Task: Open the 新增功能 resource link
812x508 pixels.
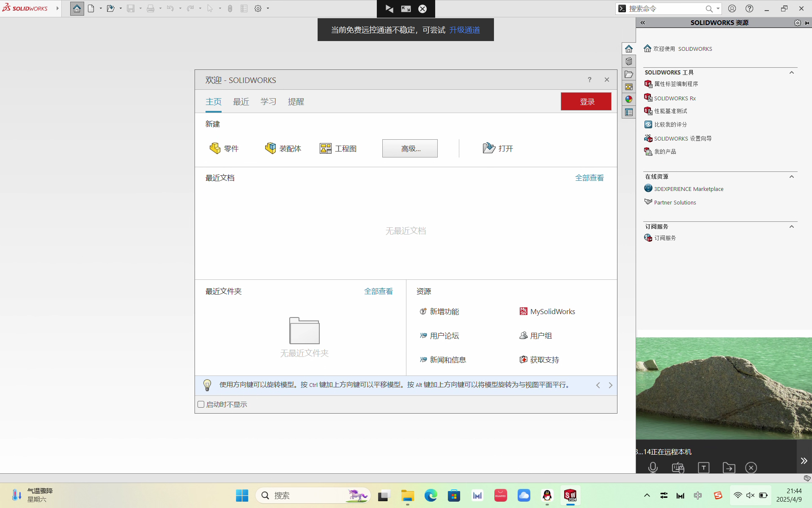Action: click(439, 312)
